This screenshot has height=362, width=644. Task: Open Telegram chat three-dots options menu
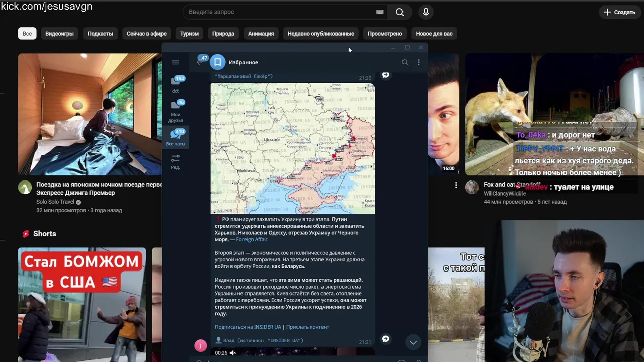pyautogui.click(x=418, y=62)
